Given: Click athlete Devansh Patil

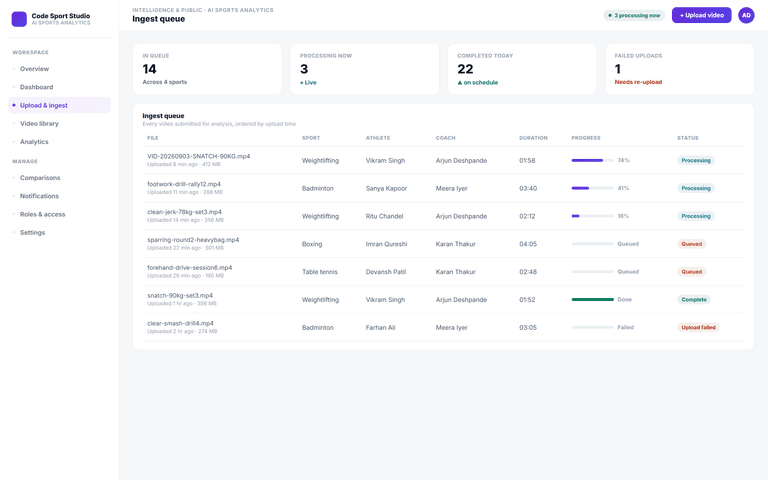Looking at the screenshot, I should pyautogui.click(x=385, y=272).
